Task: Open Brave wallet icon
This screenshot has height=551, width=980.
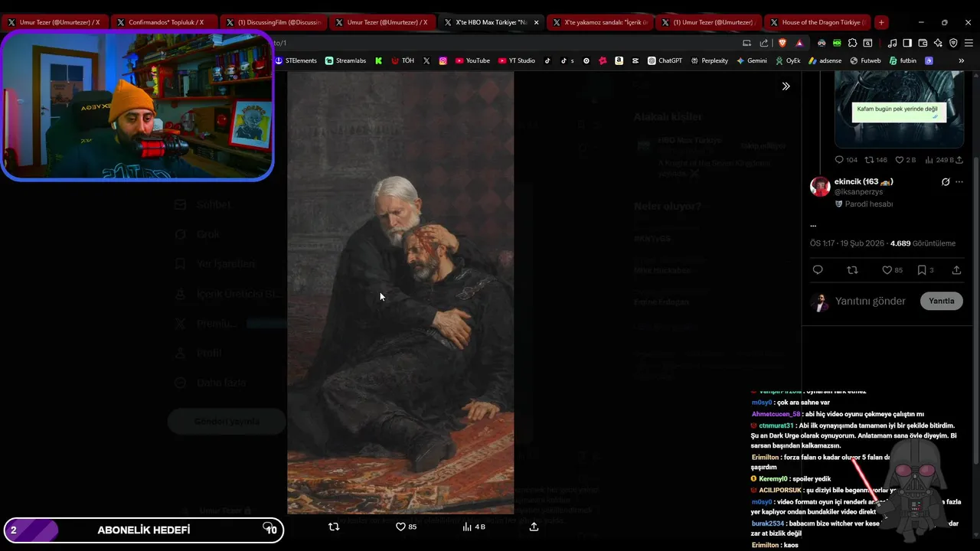Action: 923,43
